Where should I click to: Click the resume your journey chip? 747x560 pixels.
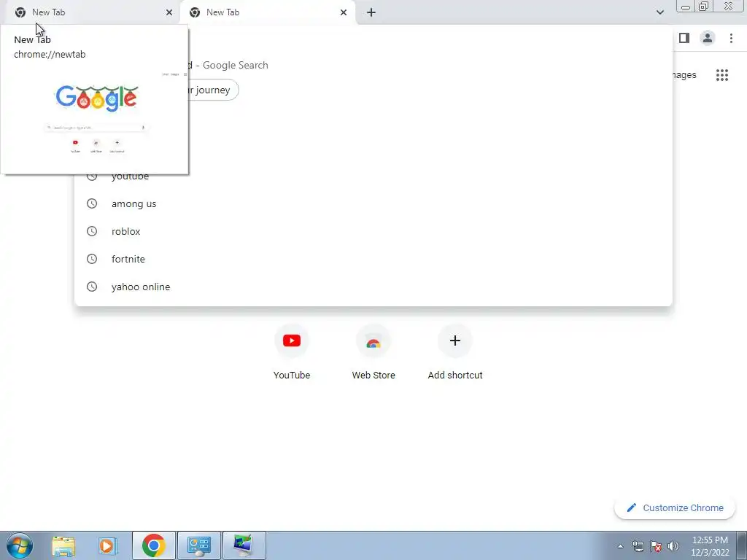[x=213, y=90]
